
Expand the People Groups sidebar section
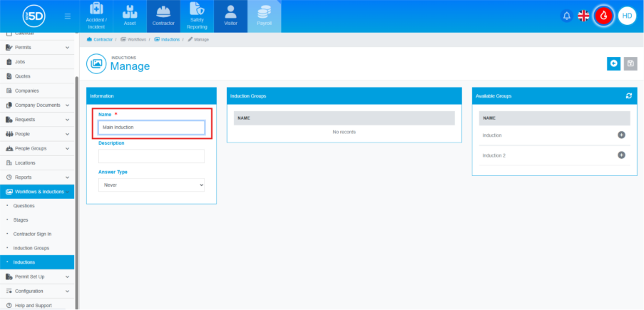39,148
